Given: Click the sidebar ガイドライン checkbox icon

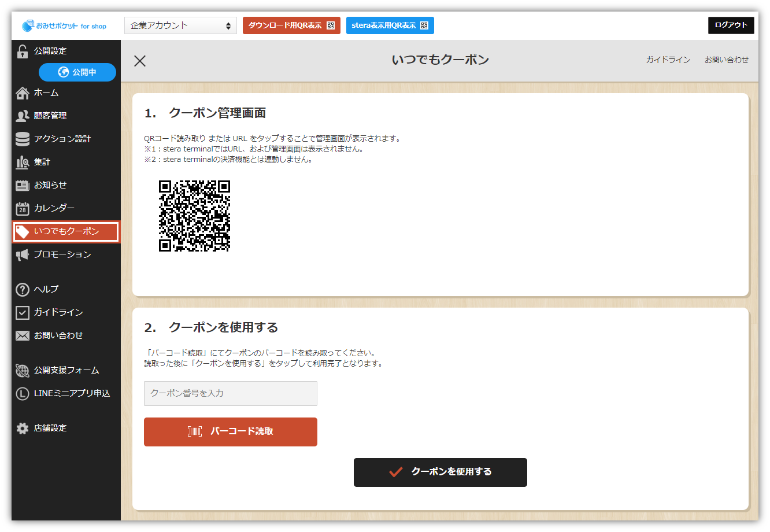Looking at the screenshot, I should pyautogui.click(x=23, y=313).
